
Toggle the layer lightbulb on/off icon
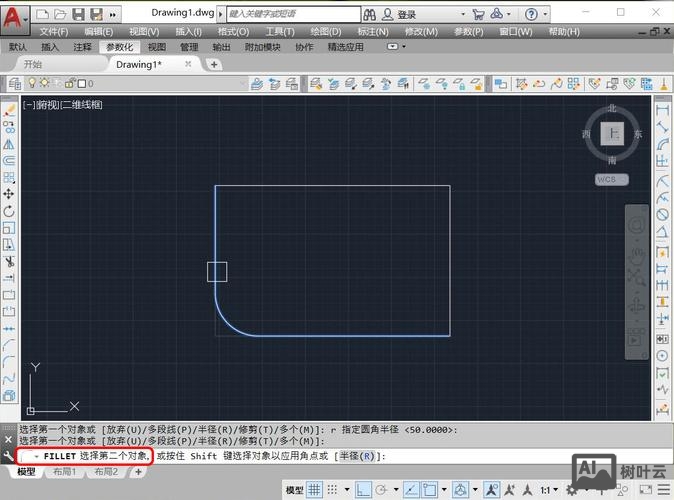pos(30,84)
